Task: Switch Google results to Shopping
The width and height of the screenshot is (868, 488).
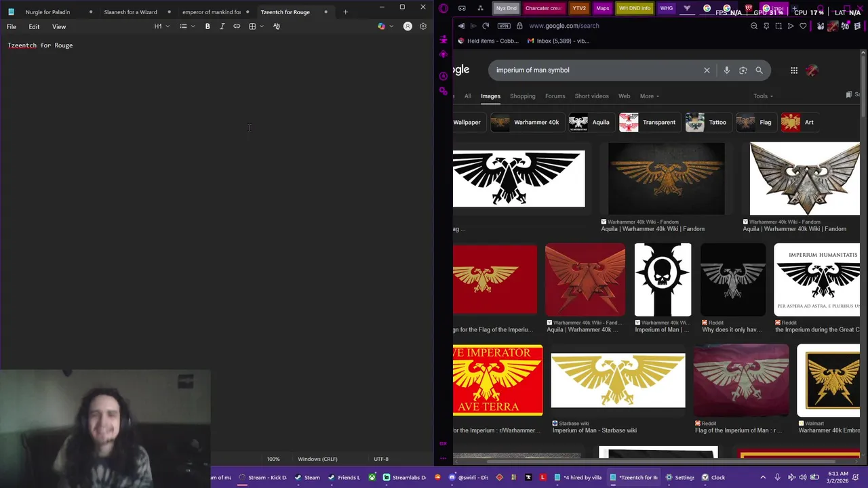Action: tap(523, 96)
